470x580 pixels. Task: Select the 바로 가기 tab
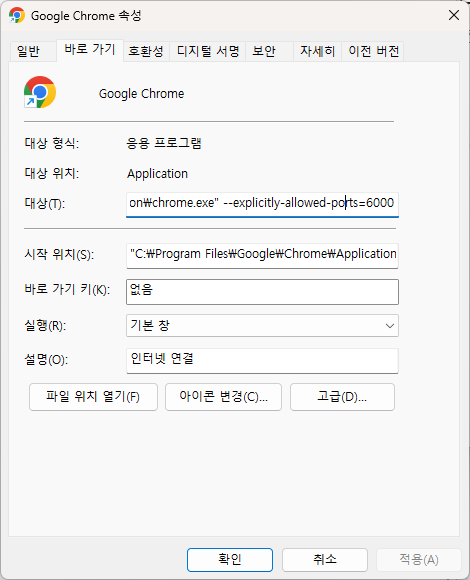tap(90, 50)
